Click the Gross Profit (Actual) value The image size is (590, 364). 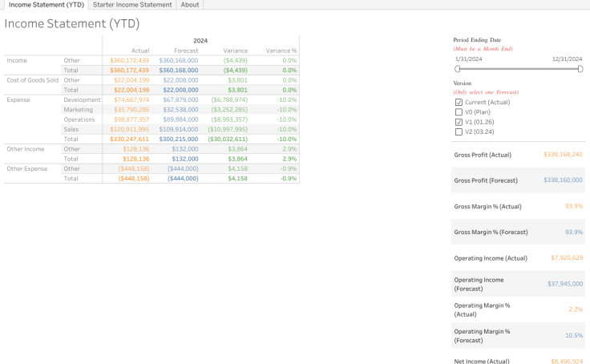(x=563, y=154)
